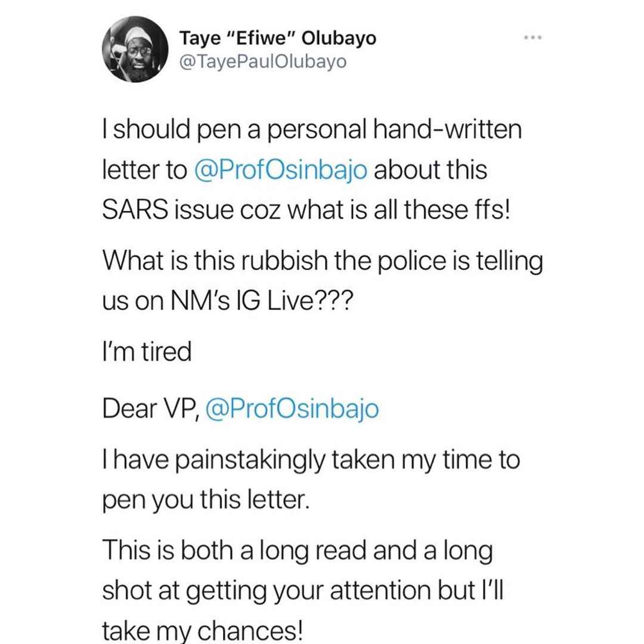Select the "This is both a long read" line
Viewport: 644px width, 644px height.
coord(298,551)
